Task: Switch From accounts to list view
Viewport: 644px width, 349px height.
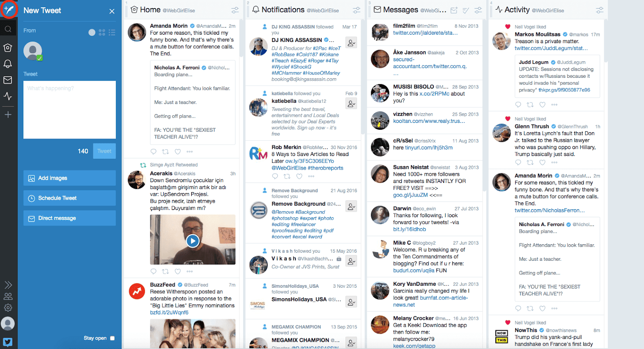Action: point(112,32)
